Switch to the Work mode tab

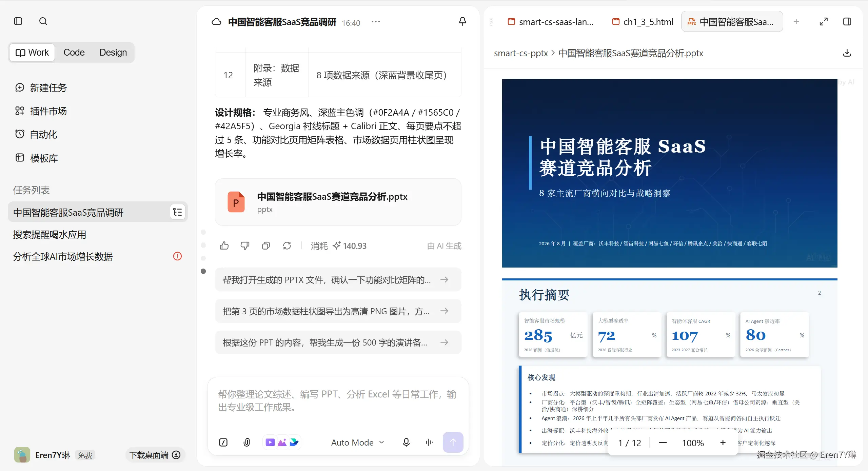(32, 53)
